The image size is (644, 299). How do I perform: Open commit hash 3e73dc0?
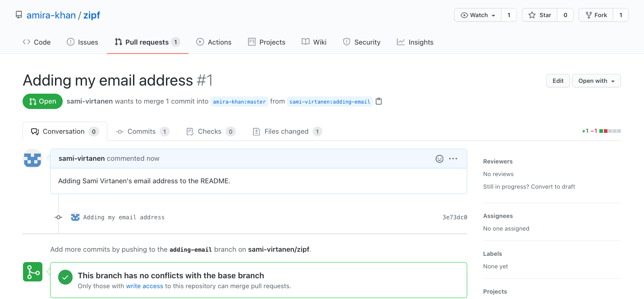coord(455,217)
